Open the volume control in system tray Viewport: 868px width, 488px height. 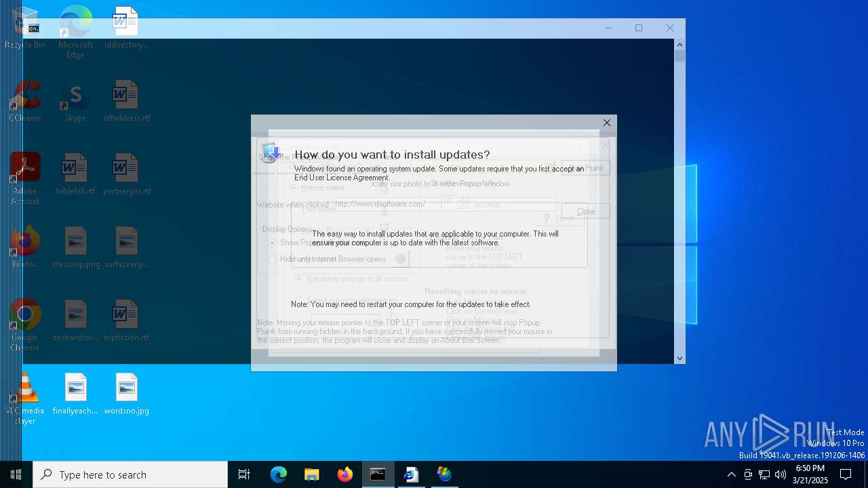point(781,474)
